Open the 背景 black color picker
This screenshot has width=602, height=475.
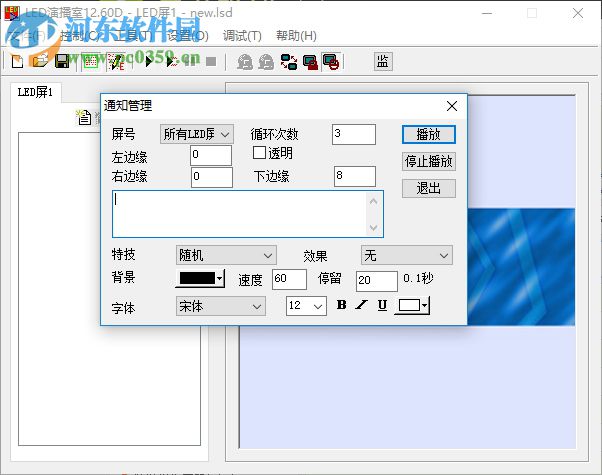(200, 278)
